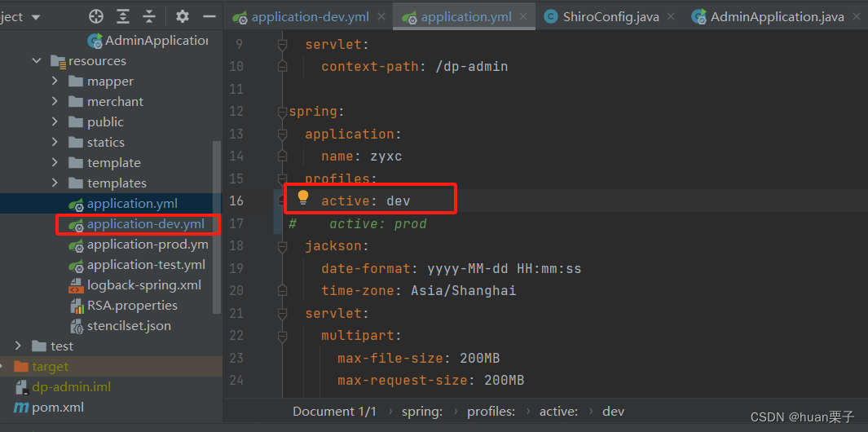The width and height of the screenshot is (868, 432).
Task: Switch to AdminApplication.java tab
Action: click(769, 16)
